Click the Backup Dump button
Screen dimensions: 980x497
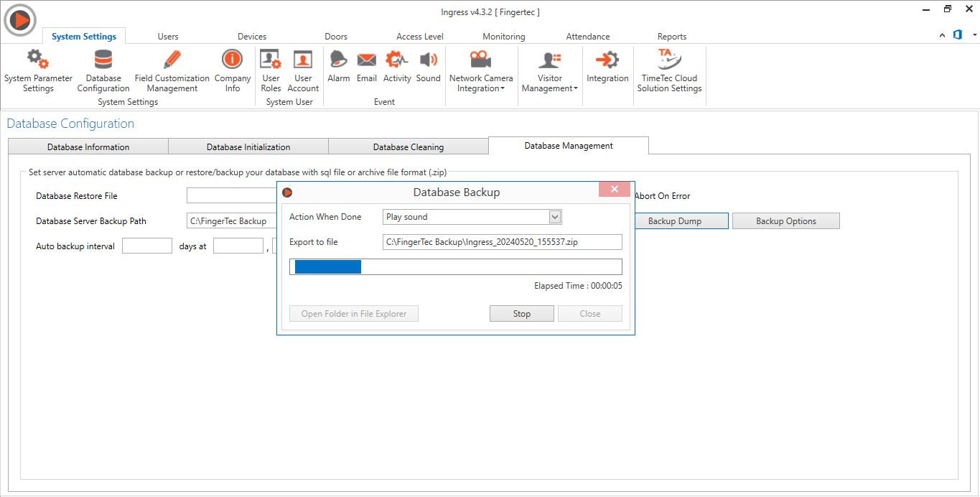pos(675,221)
